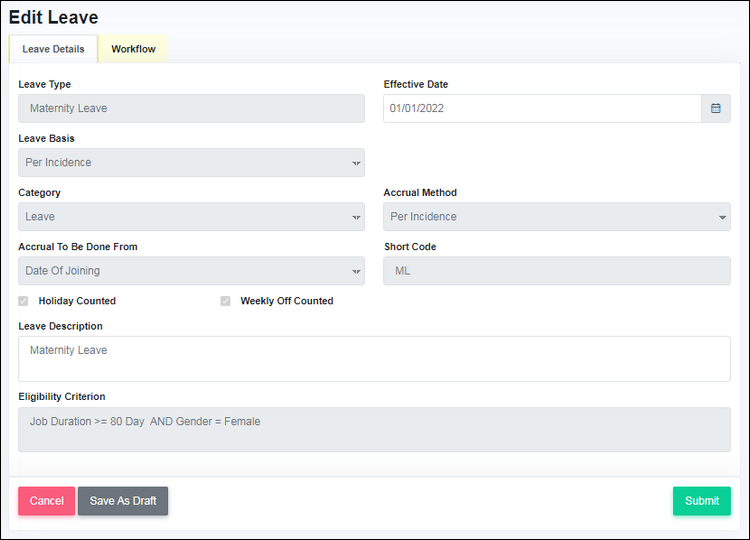The width and height of the screenshot is (750, 540).
Task: Toggle the Holiday Counted checkbox
Action: tap(23, 301)
